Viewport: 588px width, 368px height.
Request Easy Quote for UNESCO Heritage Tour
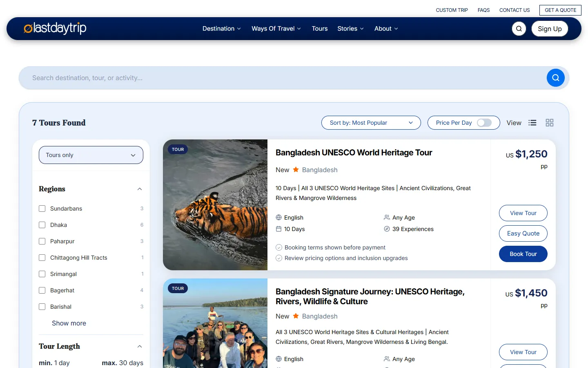pyautogui.click(x=523, y=233)
